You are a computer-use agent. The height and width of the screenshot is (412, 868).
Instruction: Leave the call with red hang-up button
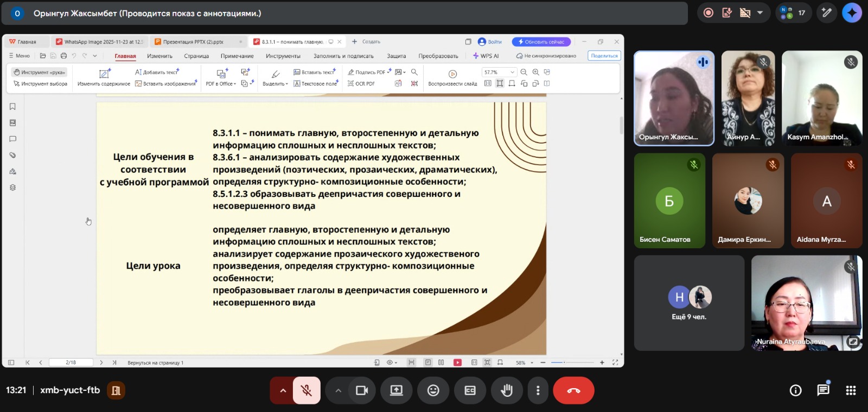tap(573, 390)
